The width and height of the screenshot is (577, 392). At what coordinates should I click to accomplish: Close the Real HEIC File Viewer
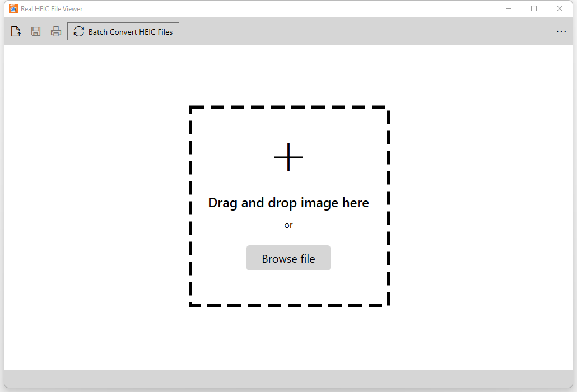pos(560,8)
